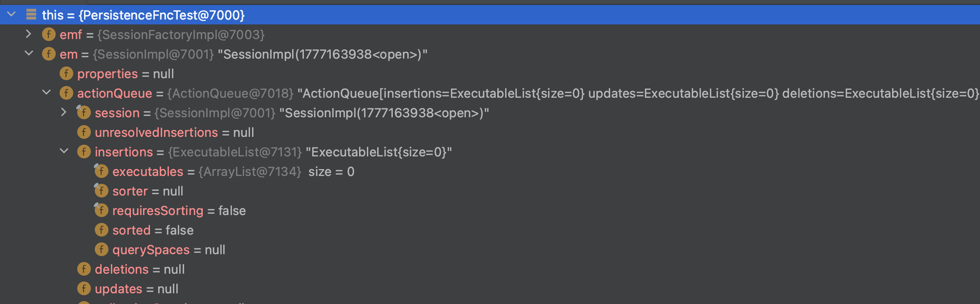
Task: Click the em SessionImpl value string
Action: tap(322, 54)
